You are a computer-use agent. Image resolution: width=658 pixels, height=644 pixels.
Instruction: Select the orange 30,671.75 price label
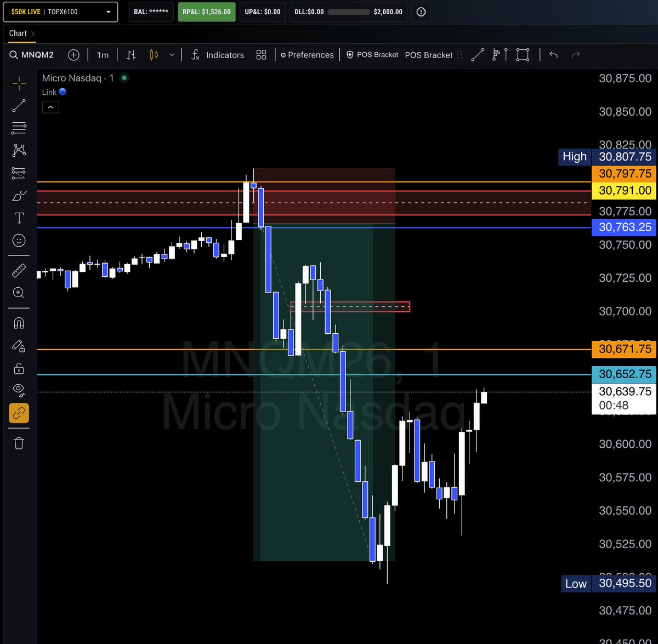[x=624, y=349]
